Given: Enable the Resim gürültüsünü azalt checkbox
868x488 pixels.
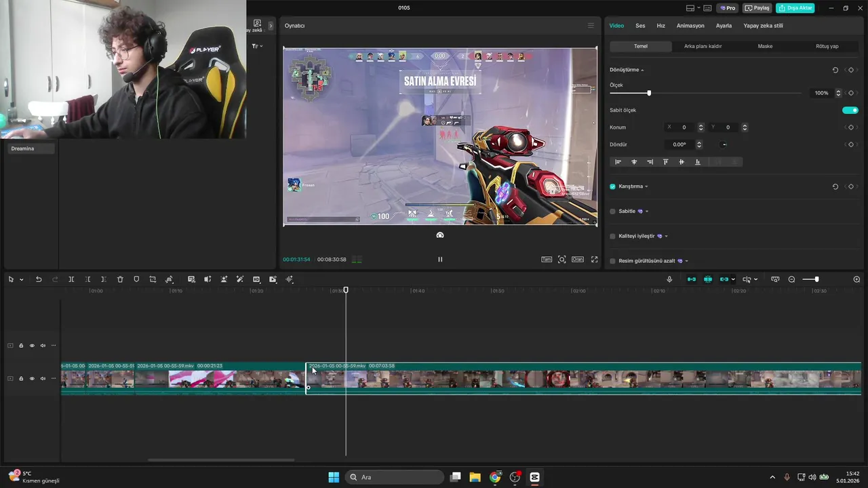Looking at the screenshot, I should tap(612, 261).
